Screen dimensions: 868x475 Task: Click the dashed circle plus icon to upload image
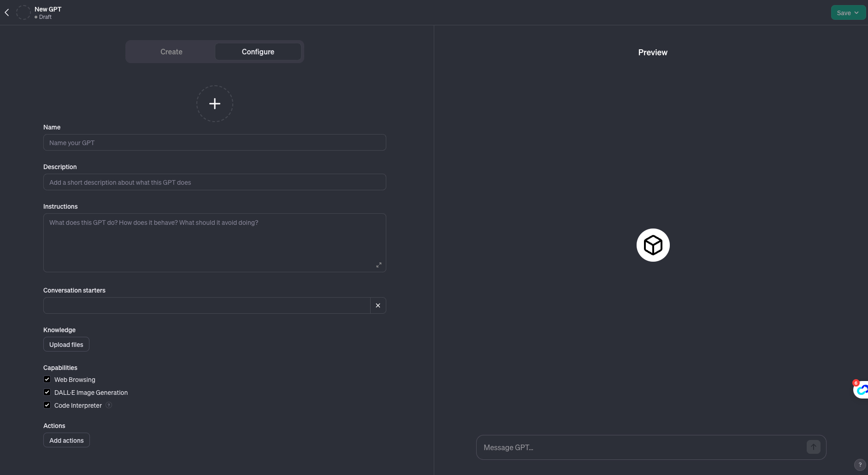[215, 104]
